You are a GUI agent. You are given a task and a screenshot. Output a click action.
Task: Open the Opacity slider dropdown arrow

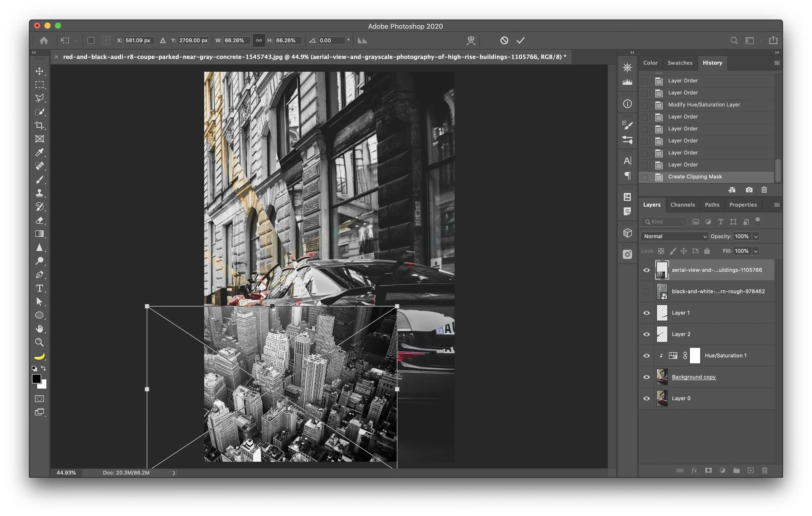coord(756,236)
